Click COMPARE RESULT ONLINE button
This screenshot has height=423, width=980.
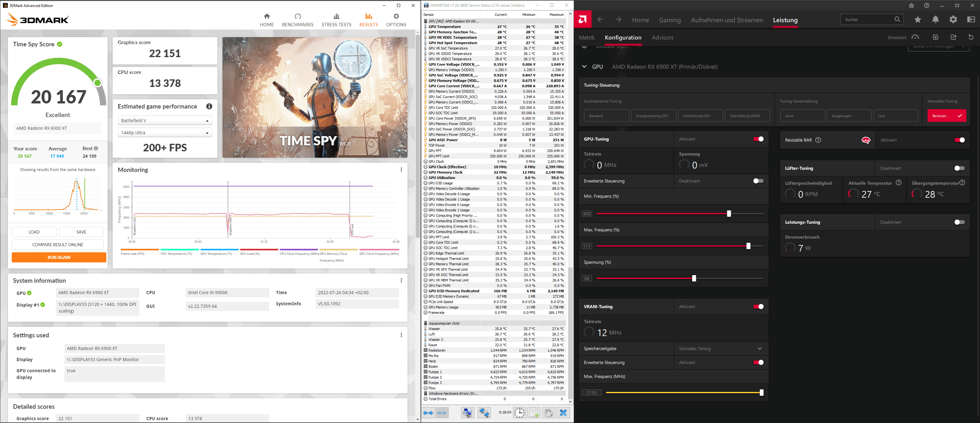point(58,245)
